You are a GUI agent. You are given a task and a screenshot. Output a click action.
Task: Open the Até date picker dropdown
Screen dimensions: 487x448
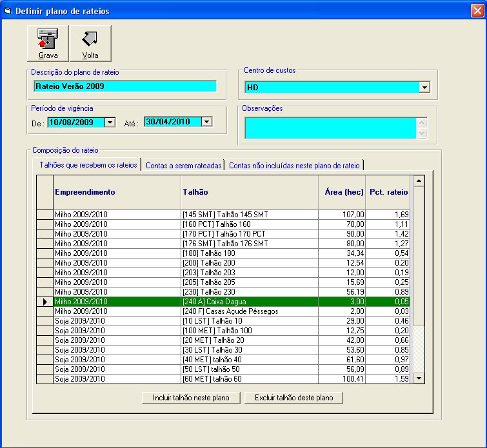tap(207, 122)
